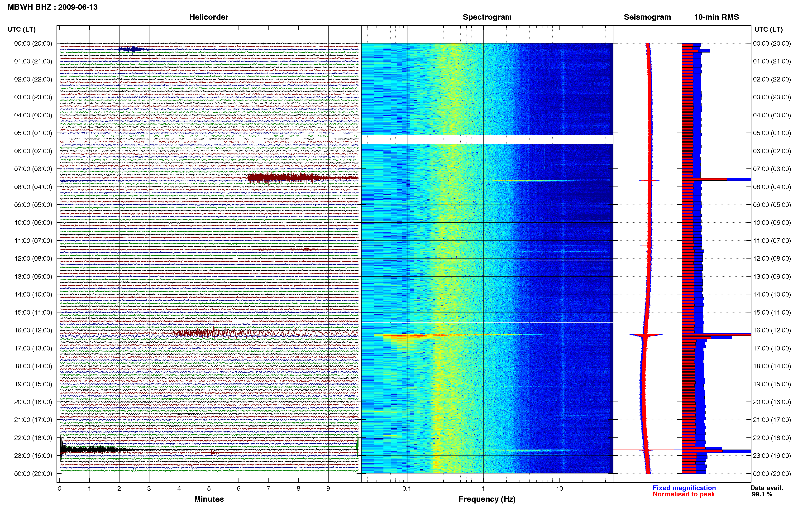Click the "0" minutes tick label
The width and height of the screenshot is (812, 508).
(x=59, y=489)
